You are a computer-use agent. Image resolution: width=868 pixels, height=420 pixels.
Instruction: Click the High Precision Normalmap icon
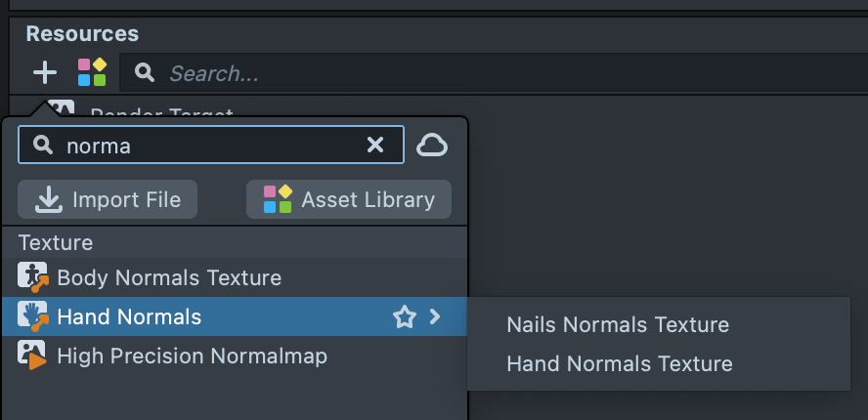tap(33, 356)
